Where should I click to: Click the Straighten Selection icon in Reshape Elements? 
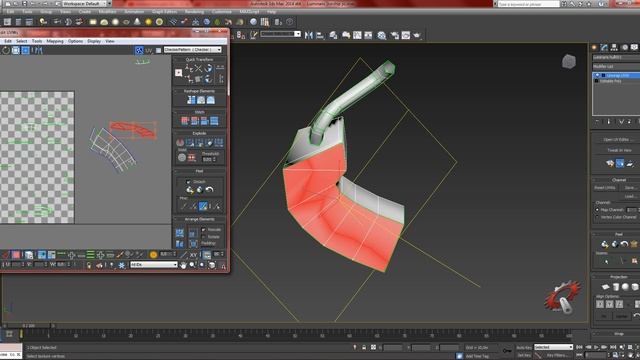pyautogui.click(x=191, y=100)
